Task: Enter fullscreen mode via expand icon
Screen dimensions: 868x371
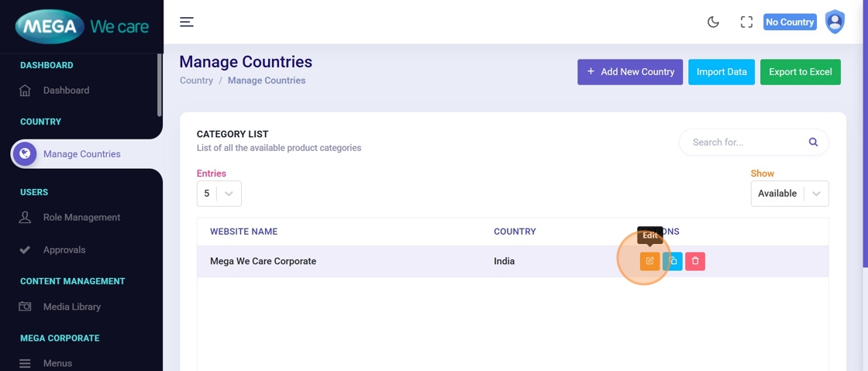Action: [x=746, y=22]
